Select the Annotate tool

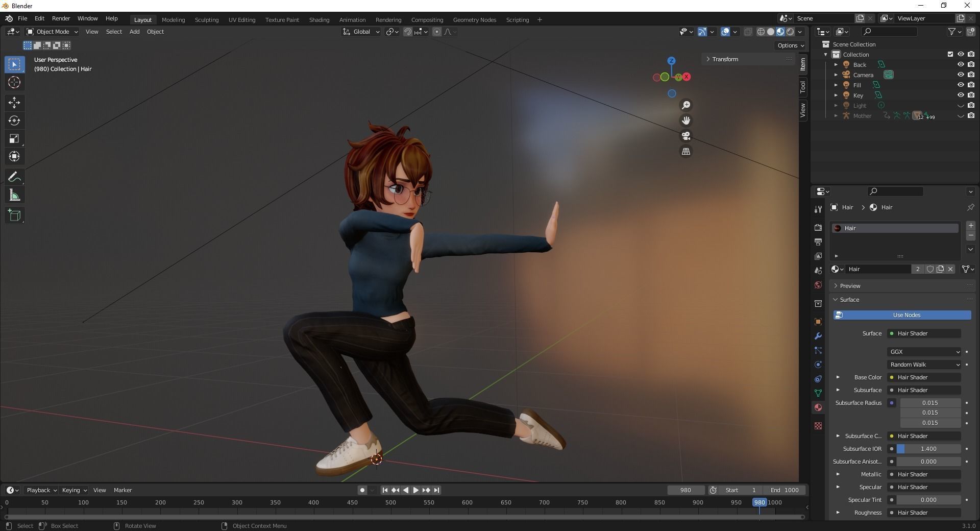tap(14, 177)
